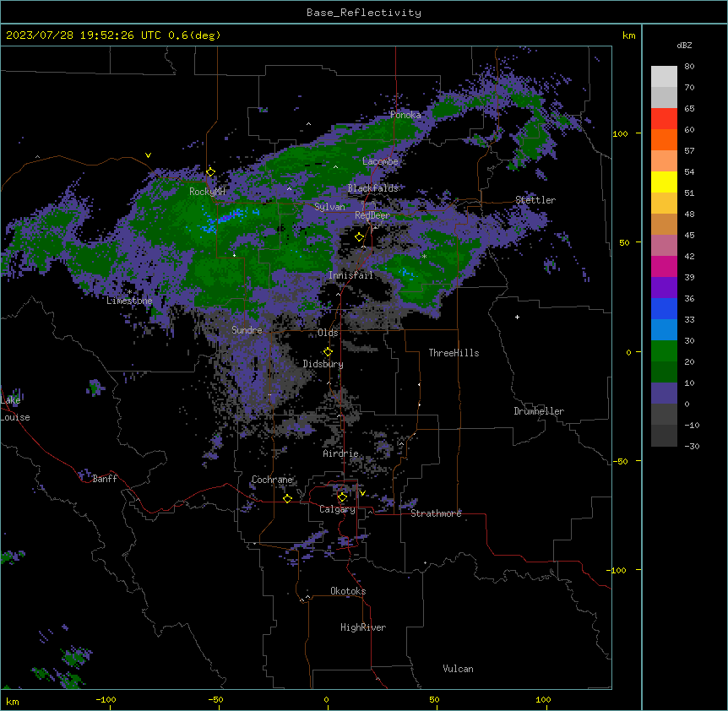Screen dimensions: 728x711
Task: Click the red 65 dBZ legend swatch
Action: point(664,119)
